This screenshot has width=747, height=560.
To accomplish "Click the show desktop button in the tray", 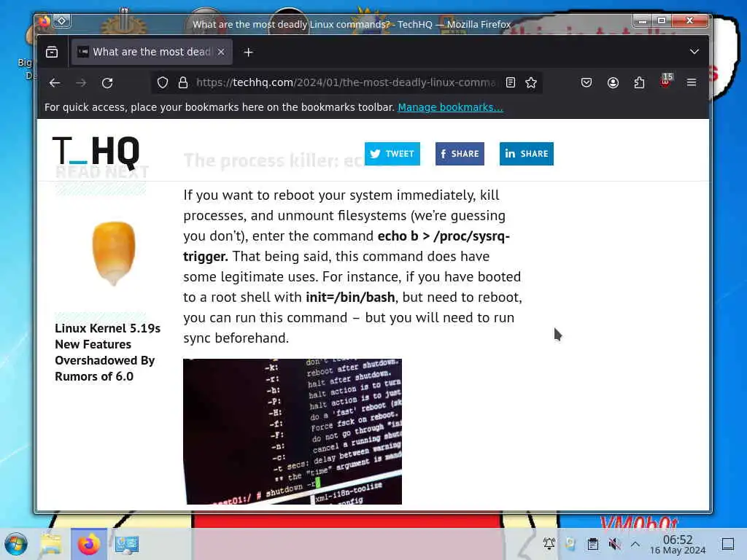I will coord(728,544).
